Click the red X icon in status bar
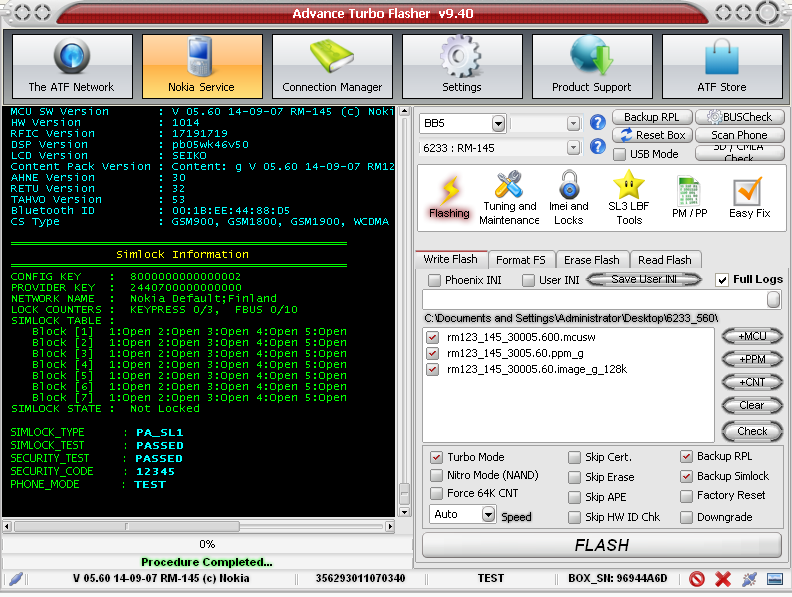This screenshot has height=597, width=792. 723,579
